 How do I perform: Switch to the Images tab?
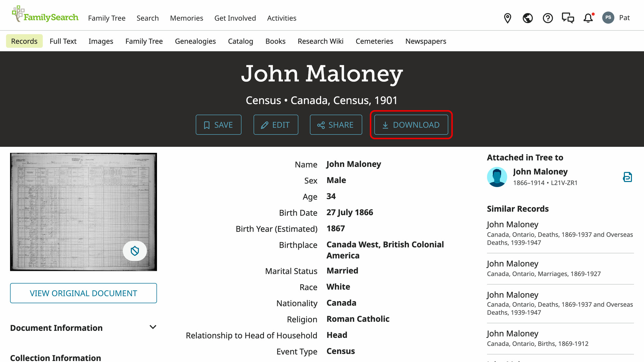pos(101,41)
